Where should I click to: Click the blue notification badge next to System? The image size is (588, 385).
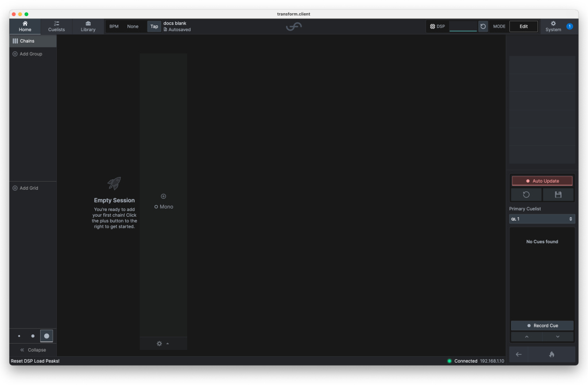(x=569, y=26)
